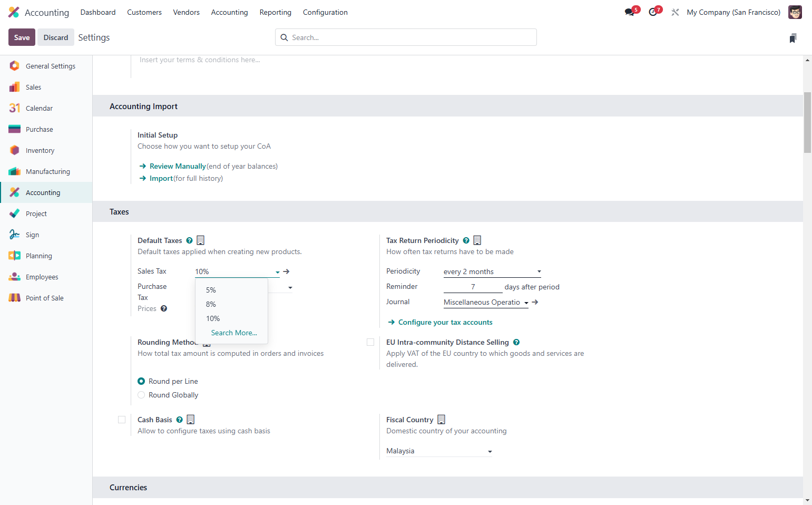Enable the Cash Basis checkbox
This screenshot has width=812, height=505.
tap(122, 420)
